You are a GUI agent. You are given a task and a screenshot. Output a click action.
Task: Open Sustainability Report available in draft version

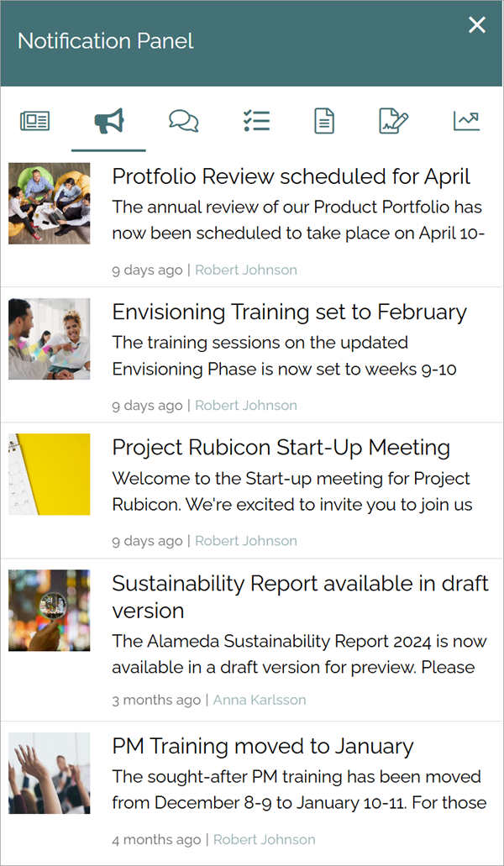pos(301,597)
